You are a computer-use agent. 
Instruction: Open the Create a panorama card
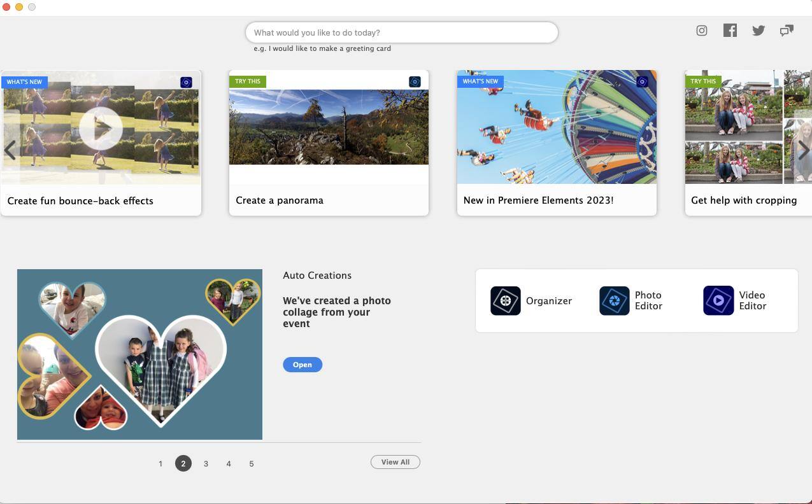pos(329,143)
